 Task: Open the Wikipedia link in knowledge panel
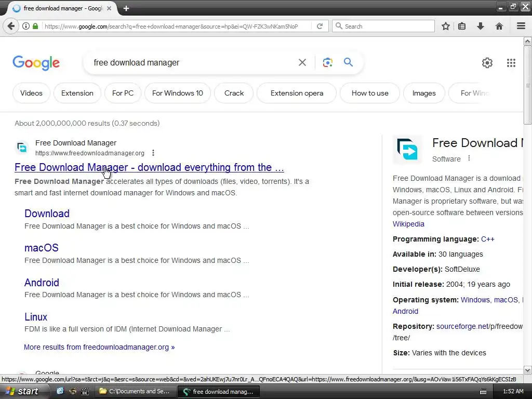point(408,224)
